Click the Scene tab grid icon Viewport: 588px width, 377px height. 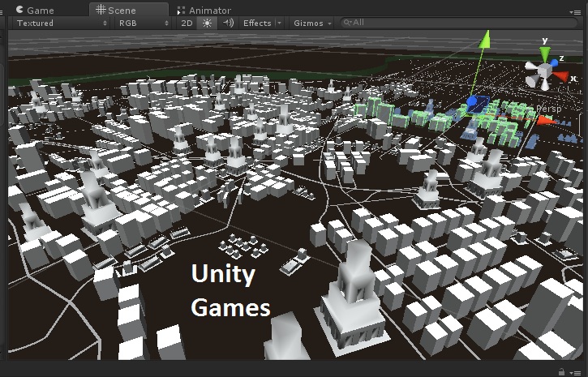click(101, 10)
